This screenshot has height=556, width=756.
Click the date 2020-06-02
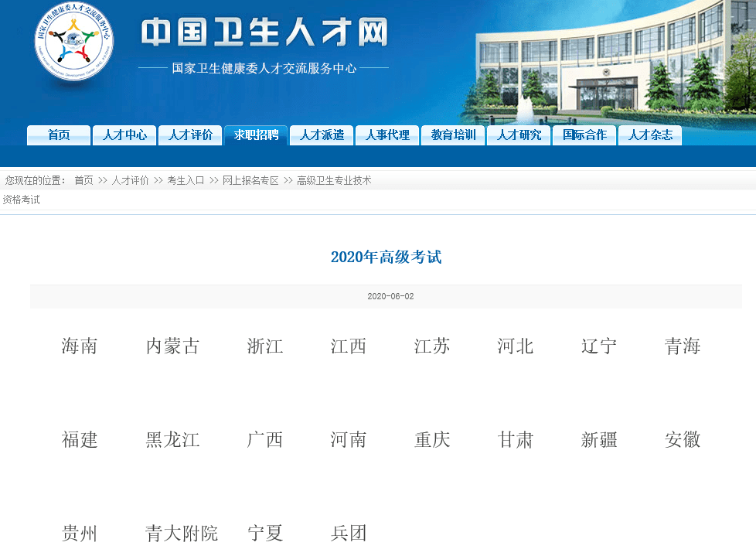pos(390,296)
